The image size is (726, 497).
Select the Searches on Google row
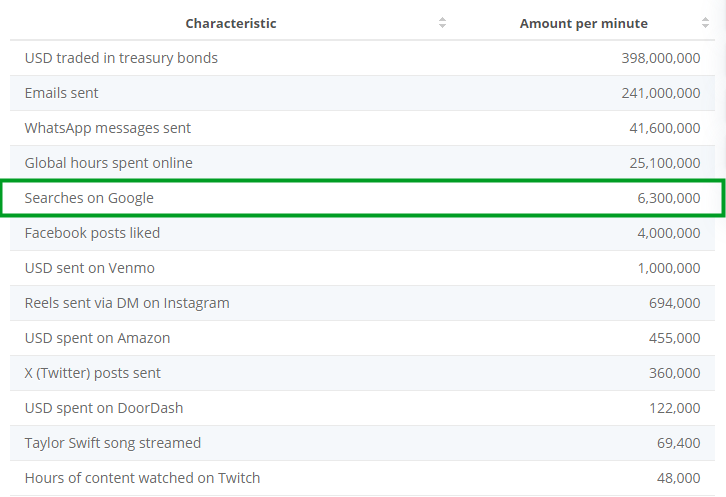click(x=363, y=198)
